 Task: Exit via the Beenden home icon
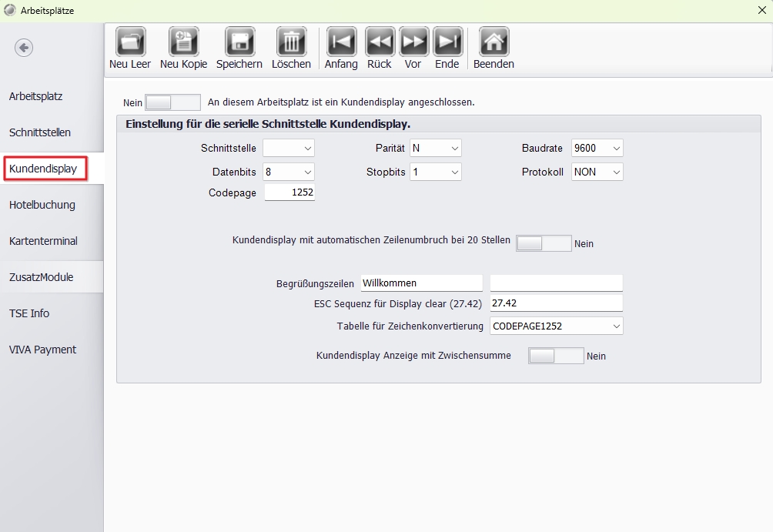494,42
